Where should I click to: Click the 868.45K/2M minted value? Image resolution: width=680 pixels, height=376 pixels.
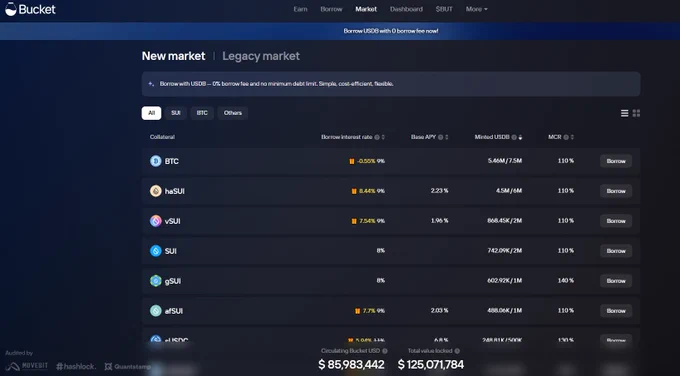(504, 221)
